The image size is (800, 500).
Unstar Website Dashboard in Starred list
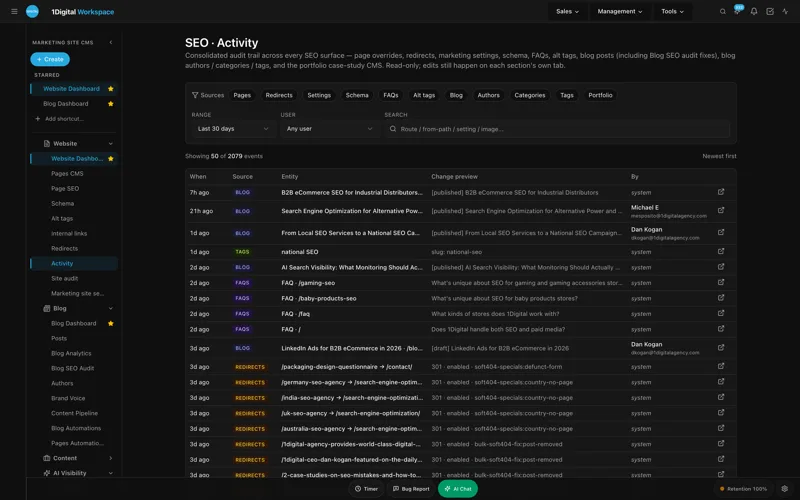111,89
